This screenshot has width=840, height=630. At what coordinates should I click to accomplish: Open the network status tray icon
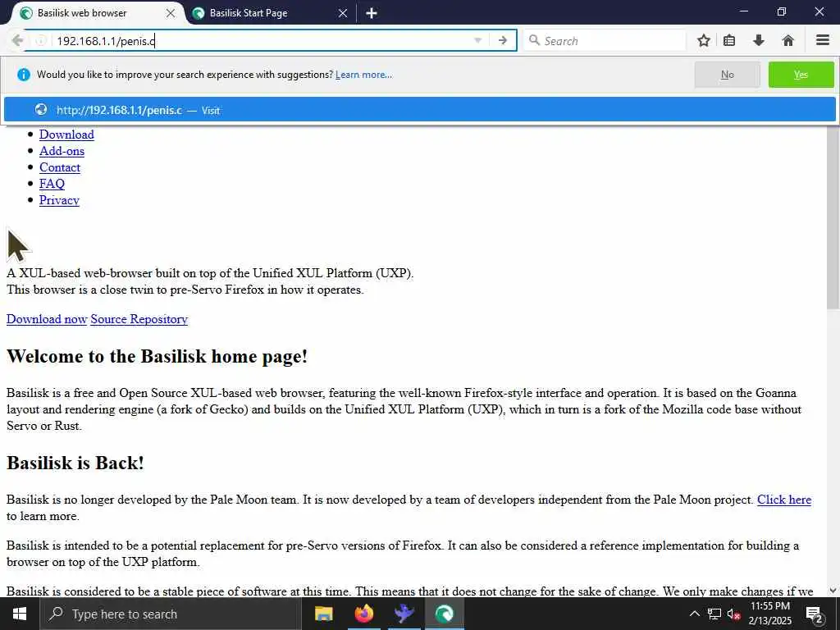pyautogui.click(x=714, y=614)
